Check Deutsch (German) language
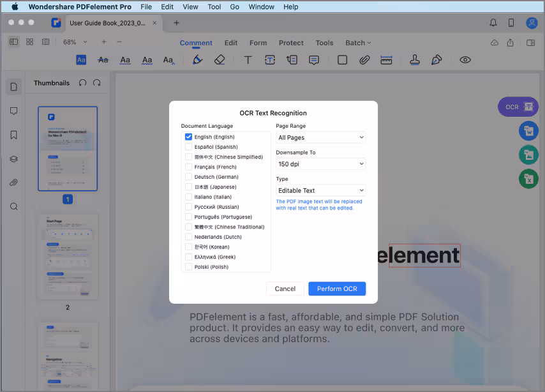This screenshot has height=392, width=545. pos(188,177)
